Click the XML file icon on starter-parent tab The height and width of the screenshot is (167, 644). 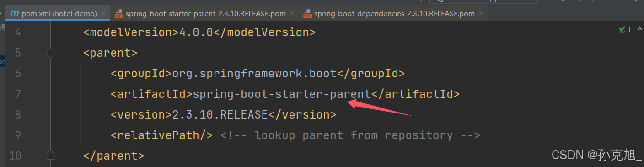(119, 14)
